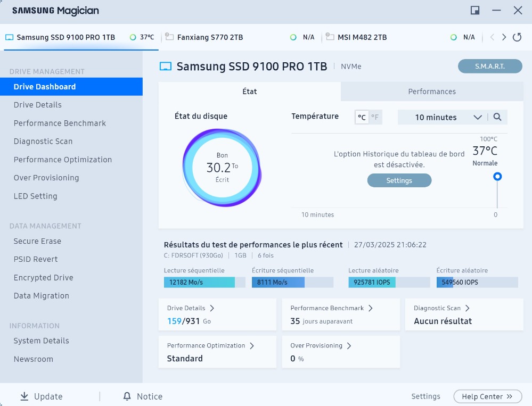Open the S.M.A.R.T. details button
Screen dimensions: 532x406
(490, 67)
